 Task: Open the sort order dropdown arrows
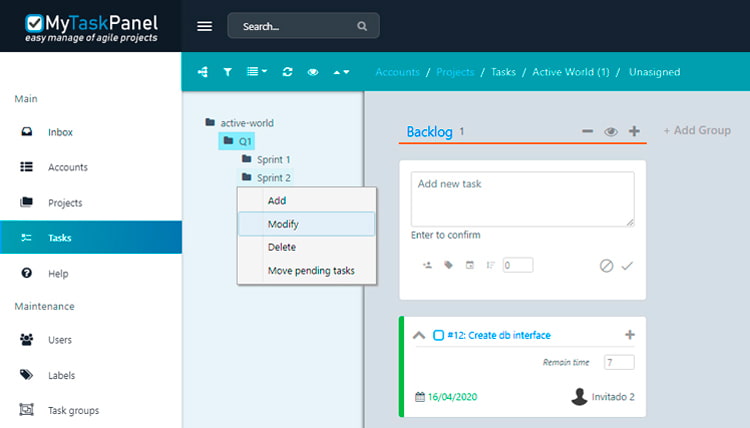click(341, 72)
